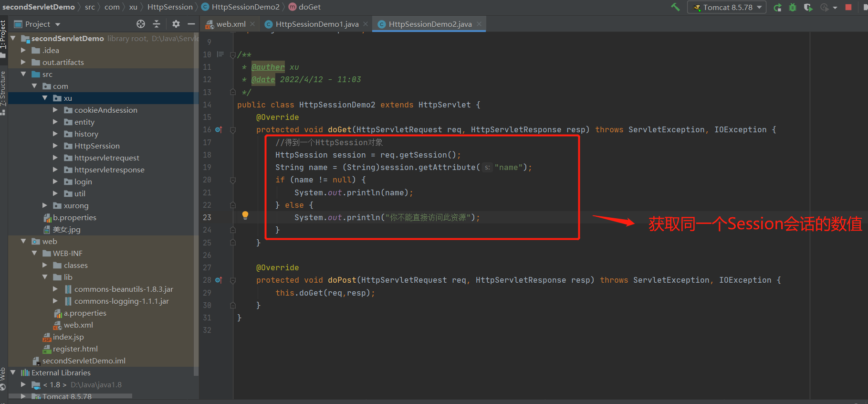Image resolution: width=868 pixels, height=404 pixels.
Task: Select the login package
Action: click(x=83, y=181)
